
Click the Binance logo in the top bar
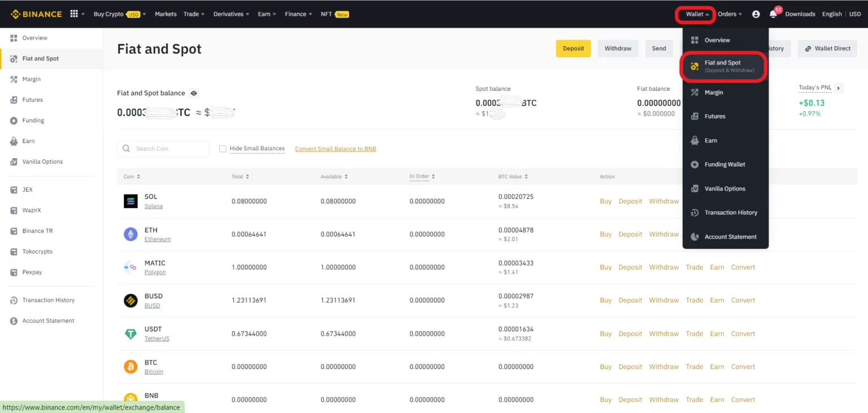tap(36, 14)
